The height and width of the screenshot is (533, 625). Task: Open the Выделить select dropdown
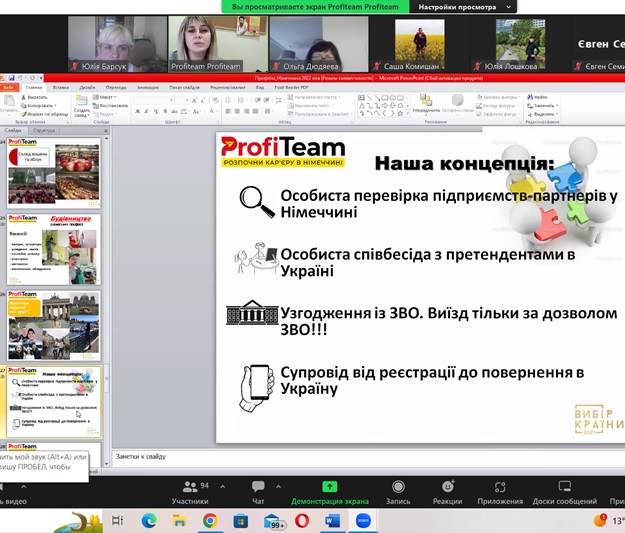pos(542,114)
